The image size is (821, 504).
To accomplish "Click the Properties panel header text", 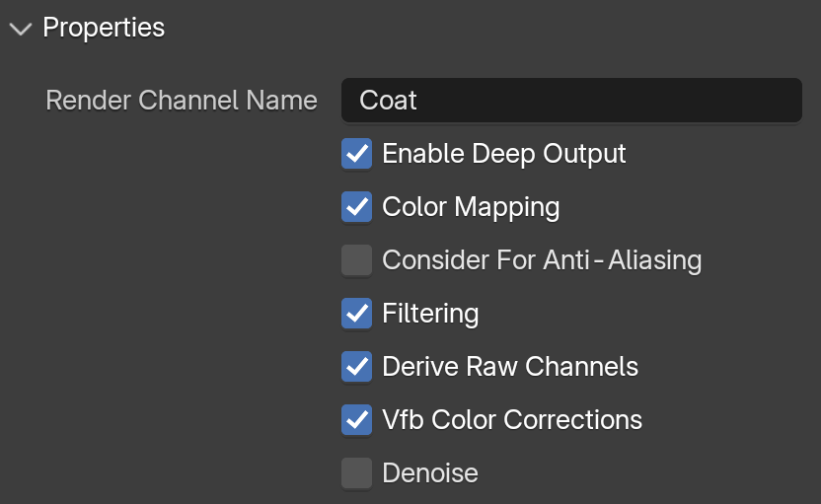I will pos(104,28).
